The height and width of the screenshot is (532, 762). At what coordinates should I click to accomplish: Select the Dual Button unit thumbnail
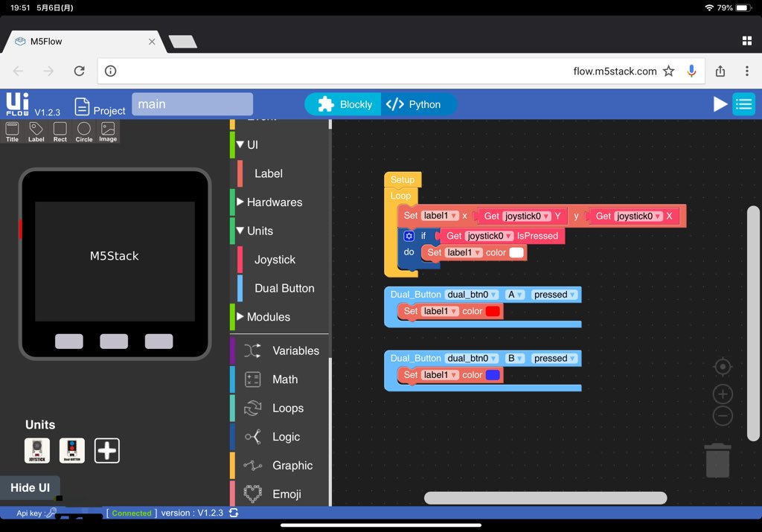coord(72,450)
